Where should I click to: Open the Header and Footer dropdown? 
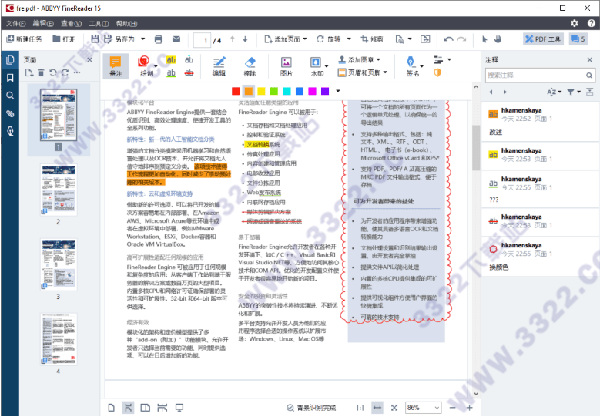(362, 73)
